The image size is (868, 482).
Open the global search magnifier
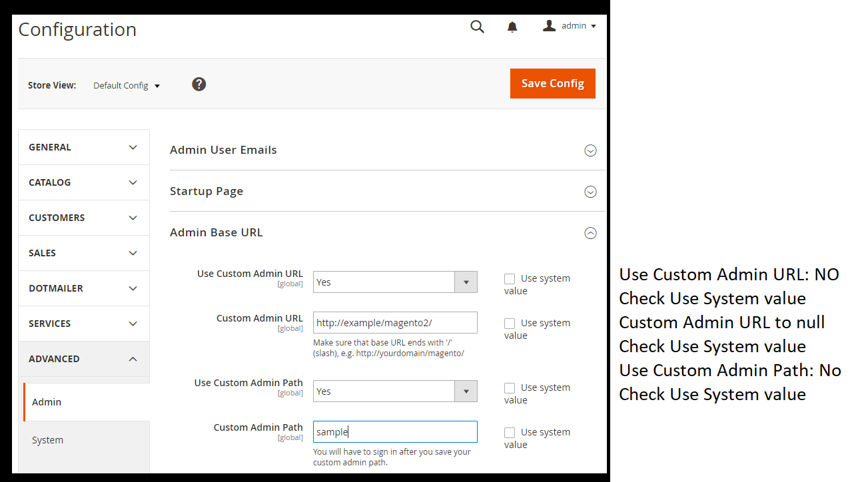477,27
